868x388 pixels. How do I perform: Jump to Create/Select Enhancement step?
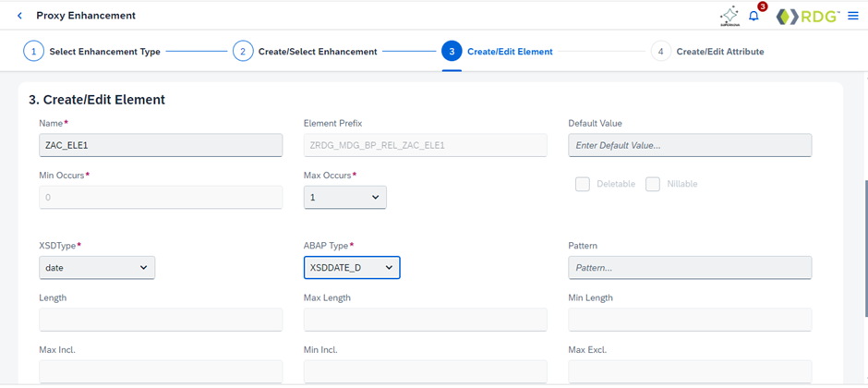(318, 52)
